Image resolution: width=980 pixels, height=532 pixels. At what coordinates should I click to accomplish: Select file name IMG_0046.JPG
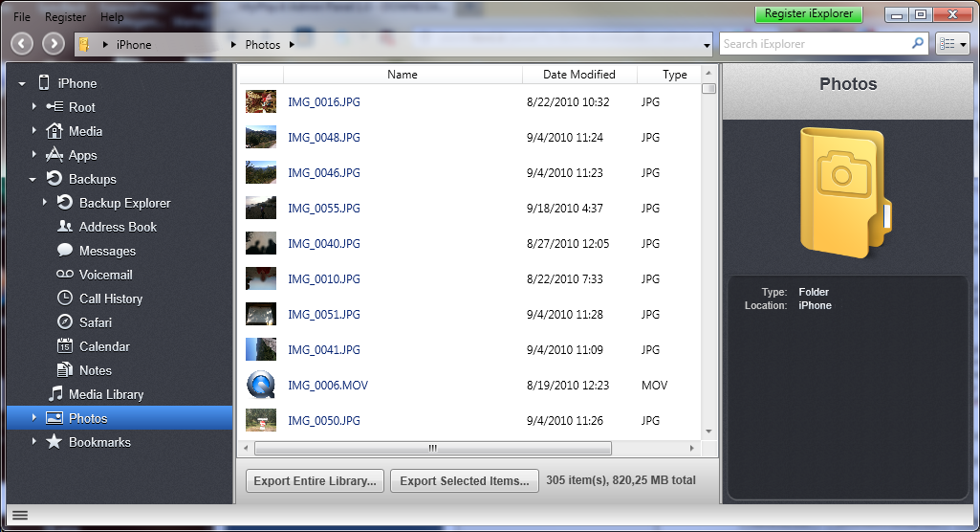(x=324, y=172)
